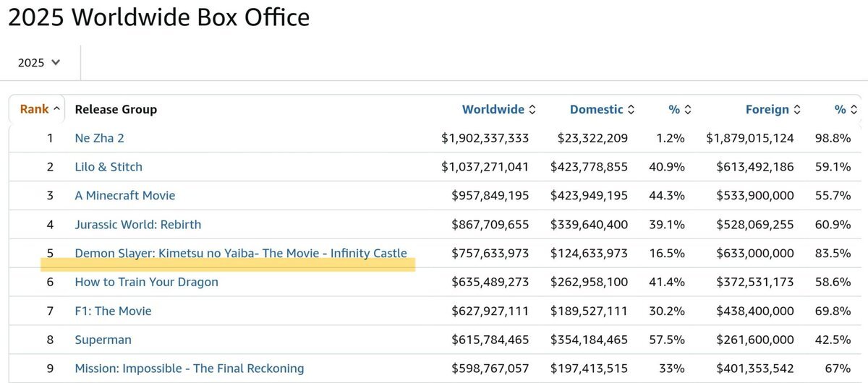Image resolution: width=868 pixels, height=383 pixels.
Task: Sort by the Foreign percent column
Action: point(845,109)
